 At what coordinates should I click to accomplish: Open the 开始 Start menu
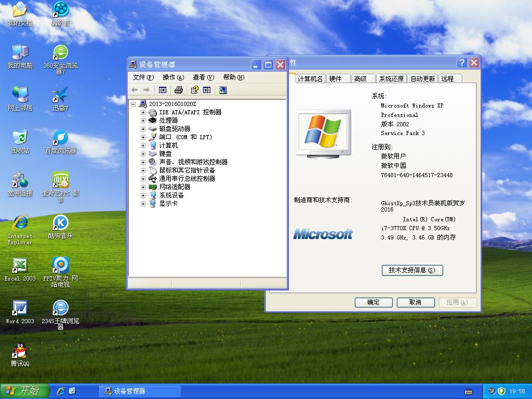25,391
